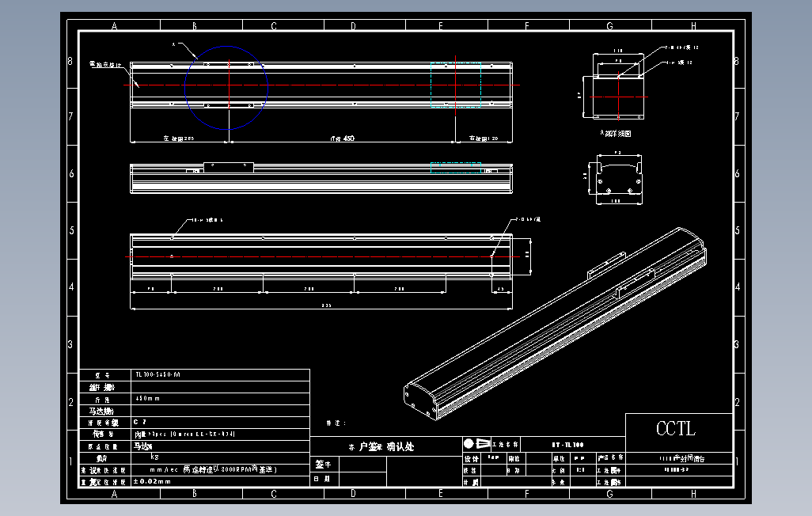
Task: Select the 835 overall length dimension
Action: [x=326, y=305]
